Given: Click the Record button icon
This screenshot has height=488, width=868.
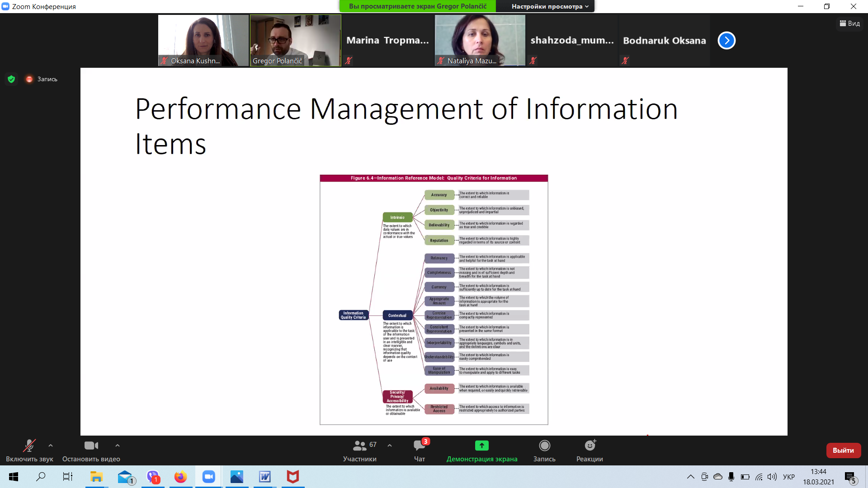Looking at the screenshot, I should pyautogui.click(x=544, y=446).
